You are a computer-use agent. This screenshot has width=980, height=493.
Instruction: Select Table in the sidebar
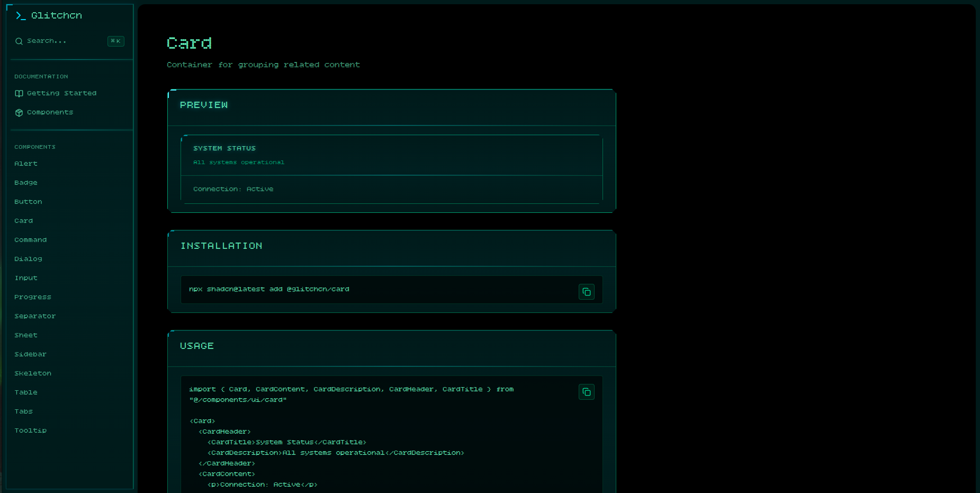25,392
